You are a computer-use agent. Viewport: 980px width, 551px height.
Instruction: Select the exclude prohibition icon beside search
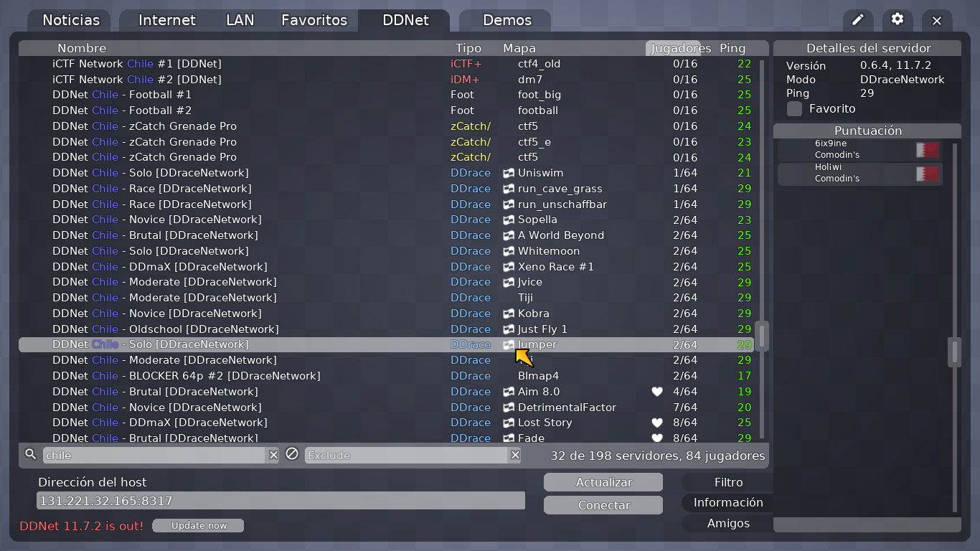(x=292, y=454)
